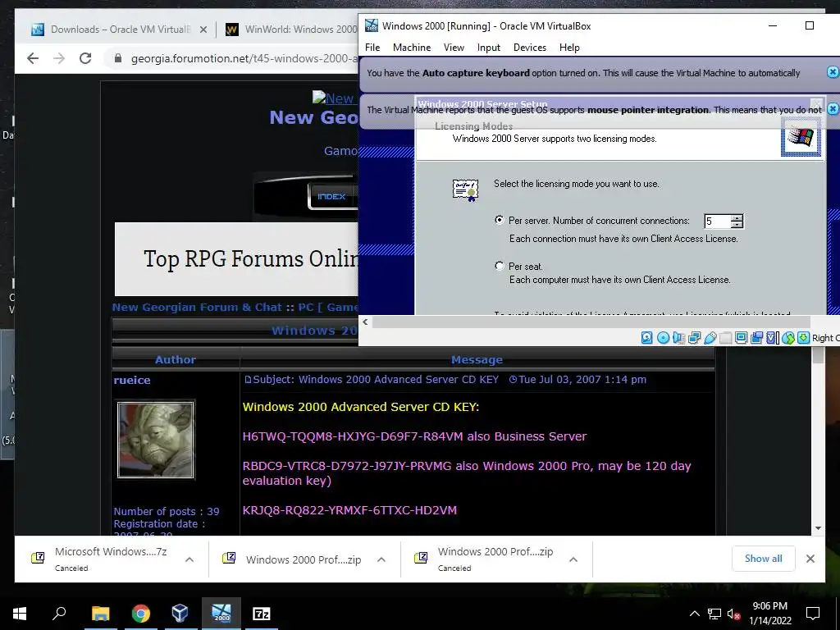Open the Devices menu in VirtualBox
The image size is (840, 630).
click(x=530, y=47)
